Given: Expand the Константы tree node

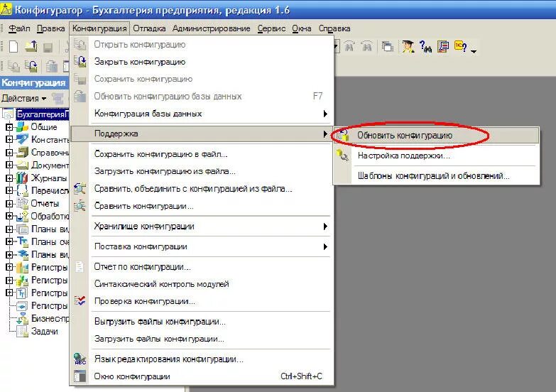Looking at the screenshot, I should pyautogui.click(x=9, y=140).
